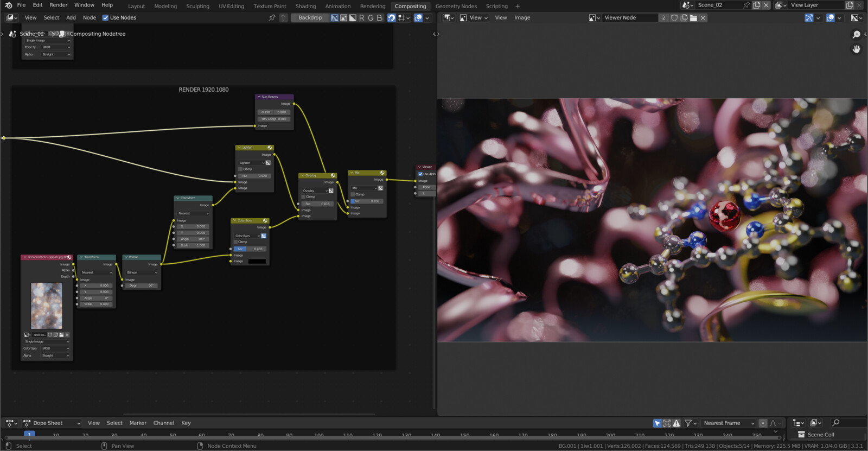This screenshot has height=451, width=868.
Task: Switch to the Shading workspace tab
Action: pos(305,6)
